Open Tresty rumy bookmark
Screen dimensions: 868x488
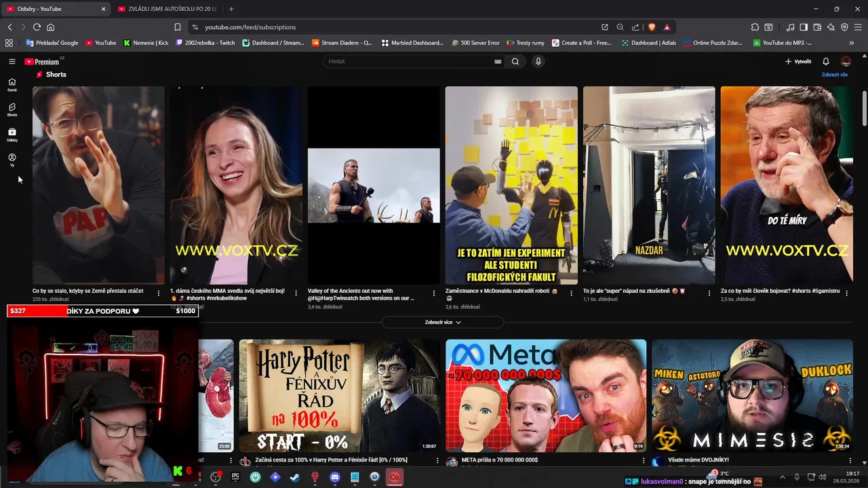(x=526, y=43)
